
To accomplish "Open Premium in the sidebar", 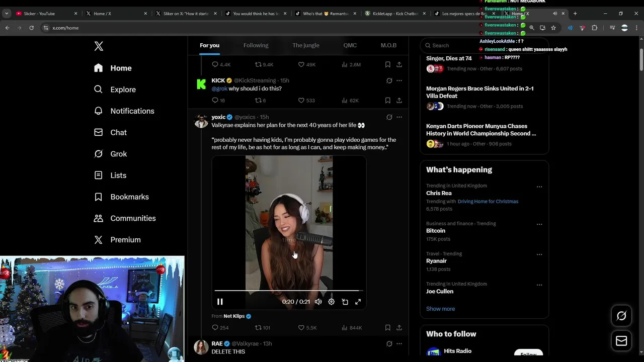I will pyautogui.click(x=117, y=240).
